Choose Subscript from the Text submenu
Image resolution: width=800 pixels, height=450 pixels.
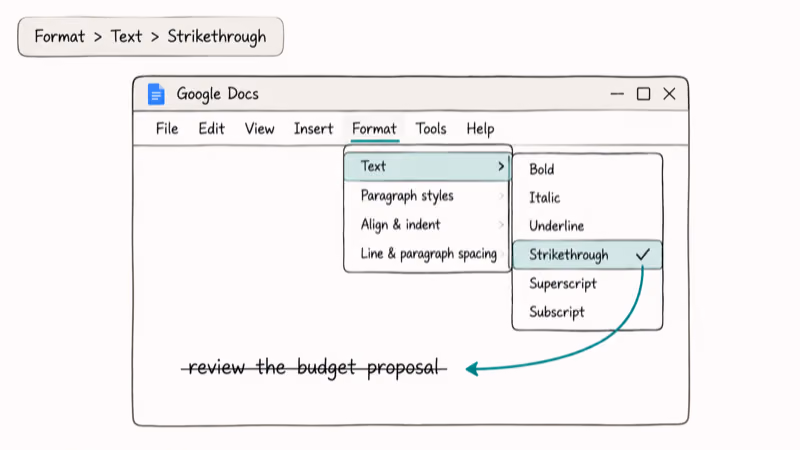point(587,312)
